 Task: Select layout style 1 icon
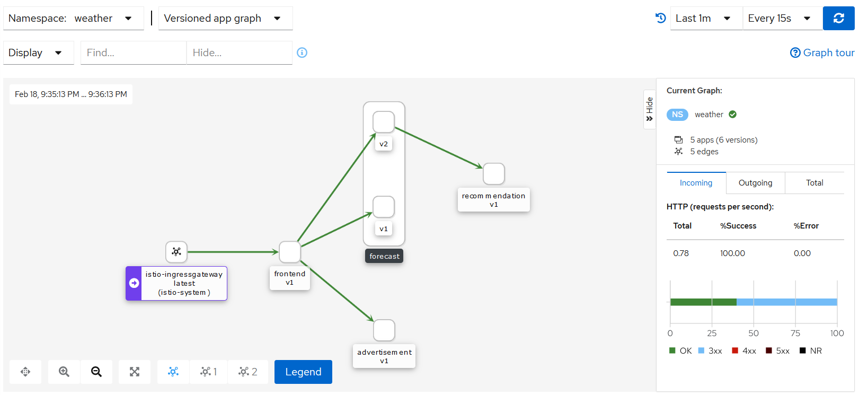[208, 372]
